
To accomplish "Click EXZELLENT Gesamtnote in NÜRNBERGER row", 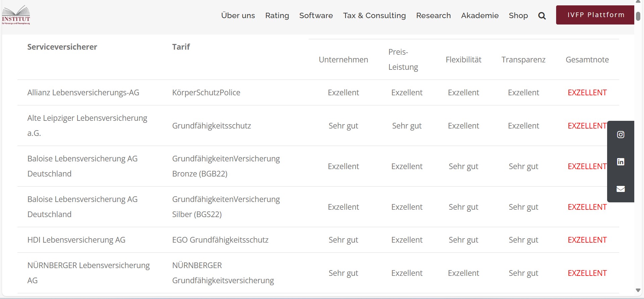I will [587, 273].
